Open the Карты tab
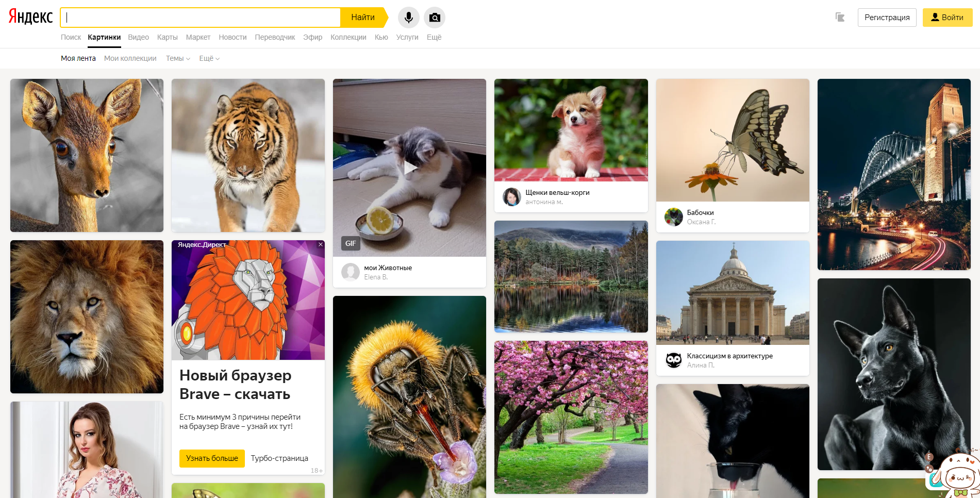Image resolution: width=980 pixels, height=498 pixels. (x=167, y=37)
